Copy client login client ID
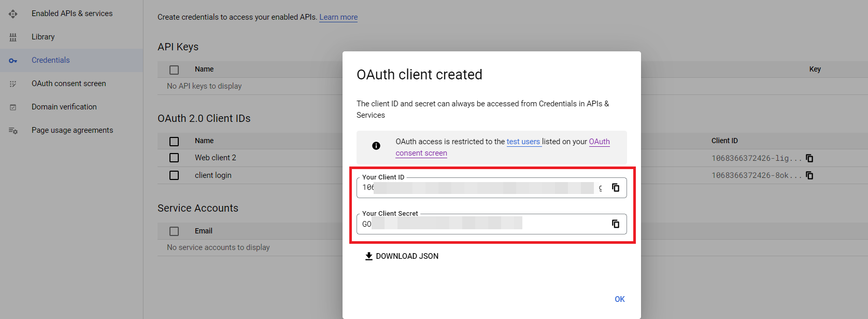Image resolution: width=868 pixels, height=319 pixels. (809, 175)
